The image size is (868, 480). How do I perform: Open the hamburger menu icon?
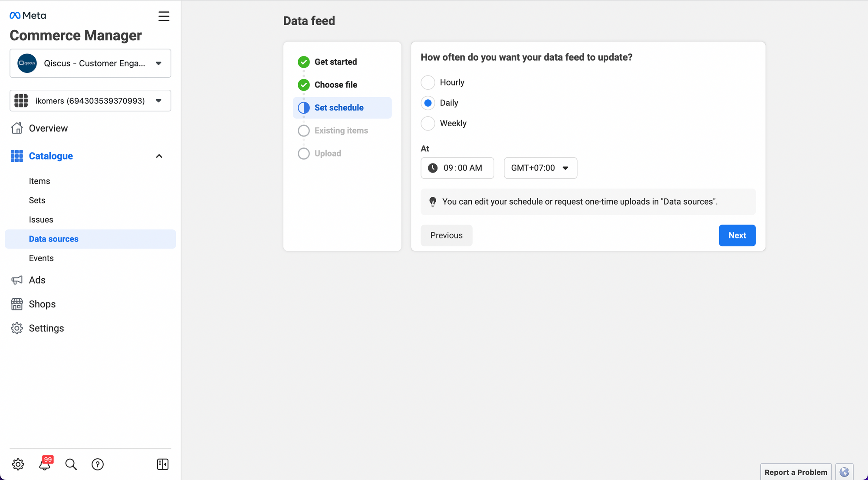(x=164, y=16)
